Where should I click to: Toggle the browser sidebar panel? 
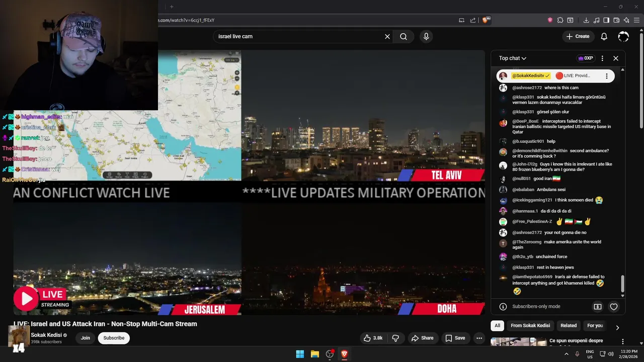click(606, 20)
